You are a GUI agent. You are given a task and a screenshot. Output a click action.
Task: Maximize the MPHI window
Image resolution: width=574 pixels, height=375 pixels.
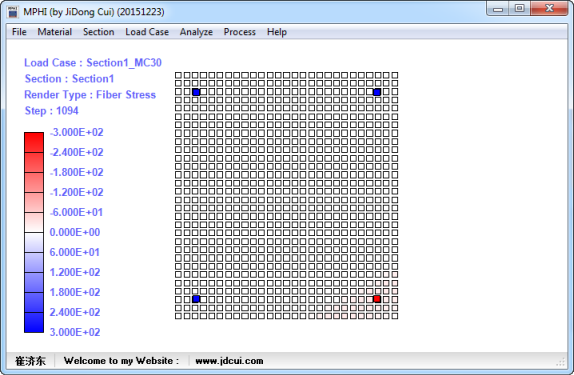[519, 8]
